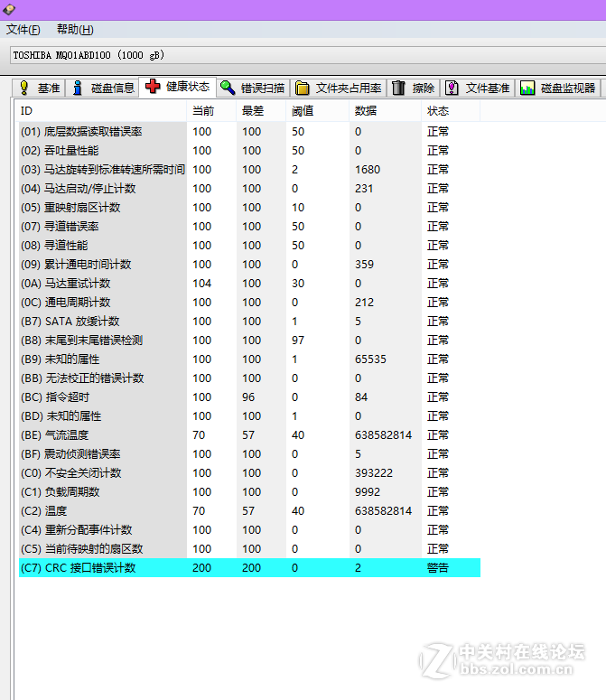The image size is (606, 700).
Task: Open the 文件(F) menu
Action: pos(23,30)
